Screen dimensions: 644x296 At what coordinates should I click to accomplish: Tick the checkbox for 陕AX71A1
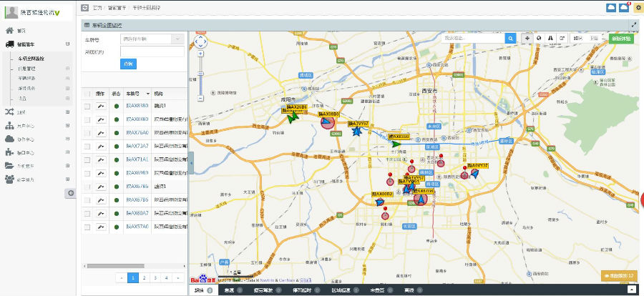(x=87, y=159)
